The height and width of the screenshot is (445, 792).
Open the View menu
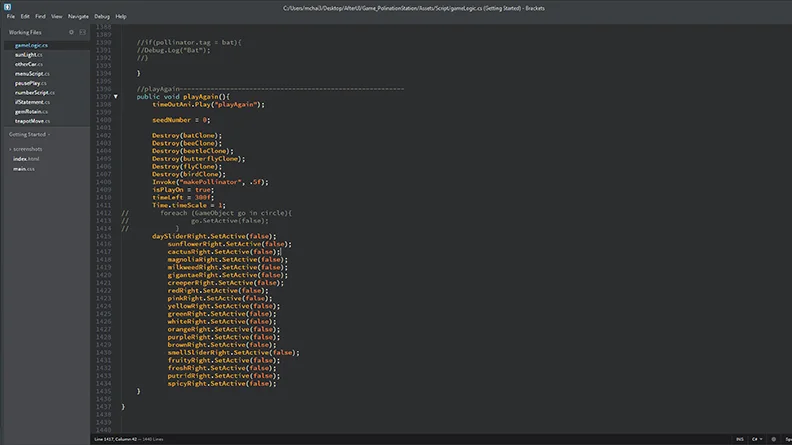57,16
